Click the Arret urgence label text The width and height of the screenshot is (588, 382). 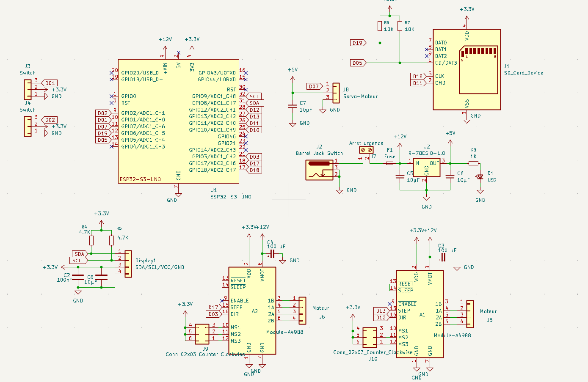(366, 143)
